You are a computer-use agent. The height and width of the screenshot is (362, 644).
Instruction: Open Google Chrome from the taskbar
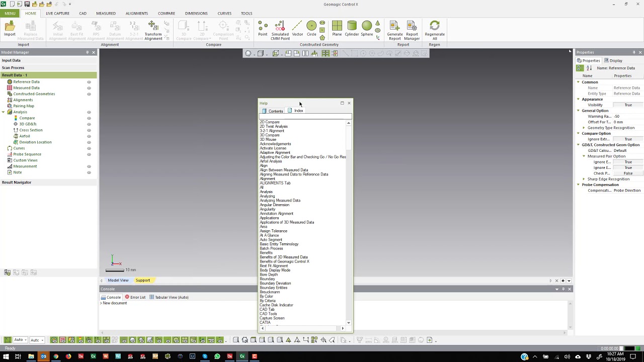[56, 356]
